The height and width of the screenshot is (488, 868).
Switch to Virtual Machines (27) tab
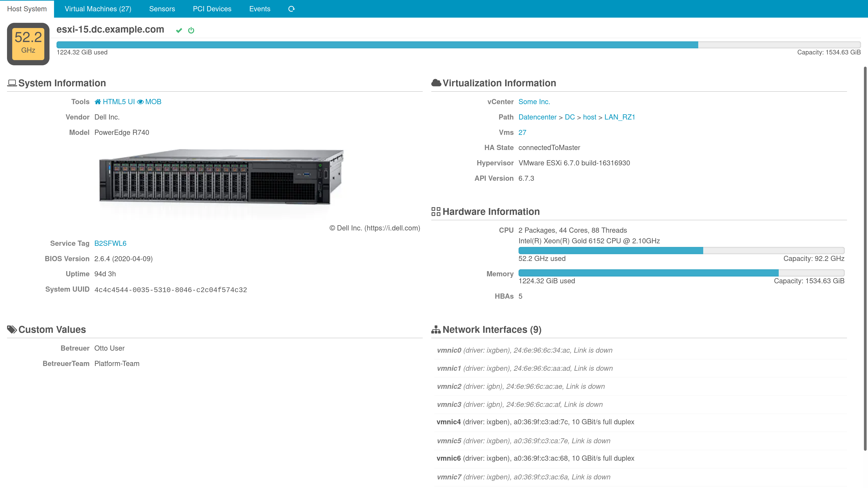coord(98,9)
